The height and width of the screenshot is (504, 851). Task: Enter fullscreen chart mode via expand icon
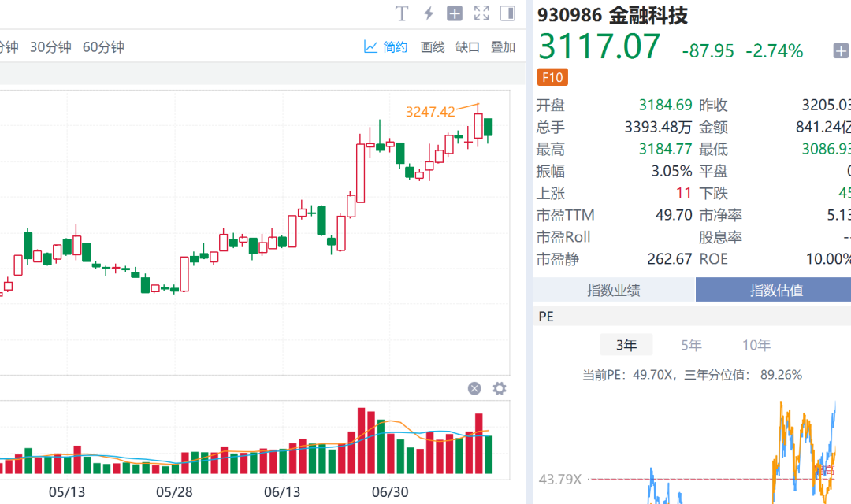click(x=481, y=13)
